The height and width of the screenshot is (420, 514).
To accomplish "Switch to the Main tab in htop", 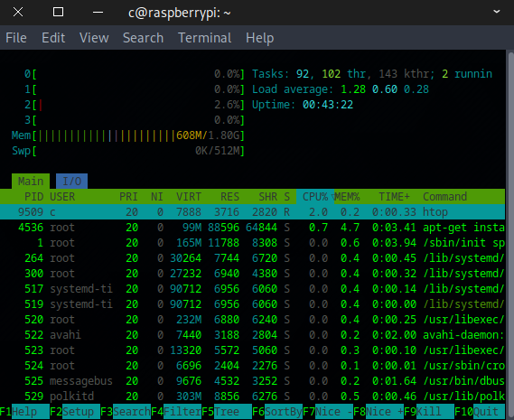I will (31, 181).
